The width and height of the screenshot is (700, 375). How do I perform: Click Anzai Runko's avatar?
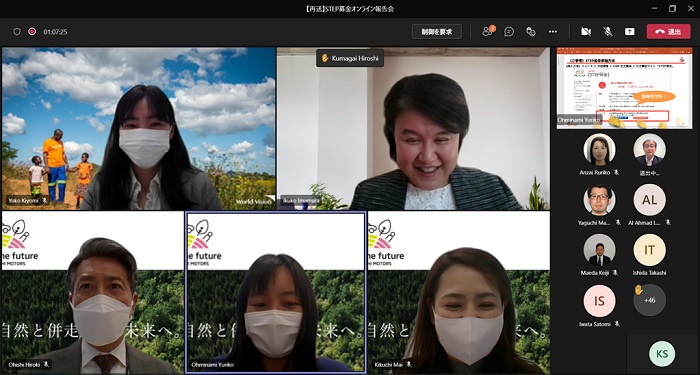(x=599, y=150)
